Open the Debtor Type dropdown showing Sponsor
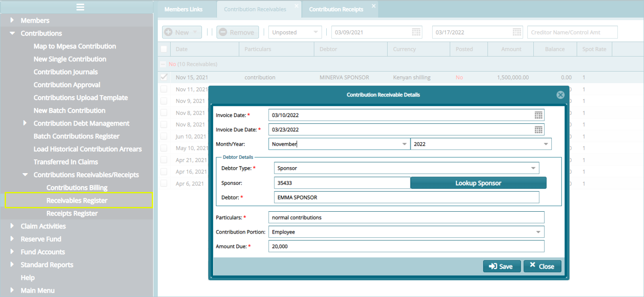This screenshot has height=297, width=644. 533,168
